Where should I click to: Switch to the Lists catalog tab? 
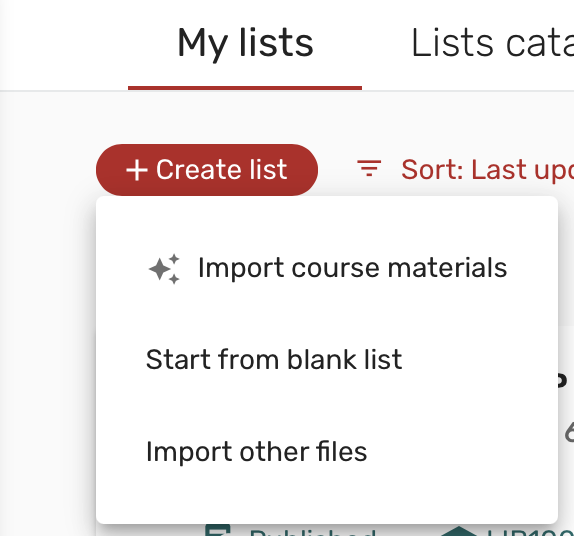coord(492,44)
